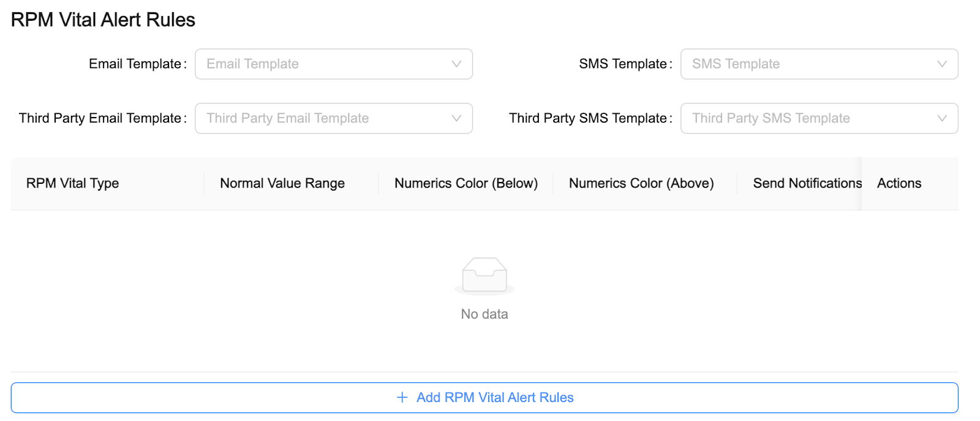Click the chevron icon in SMS Template field
The height and width of the screenshot is (421, 980).
click(x=942, y=64)
